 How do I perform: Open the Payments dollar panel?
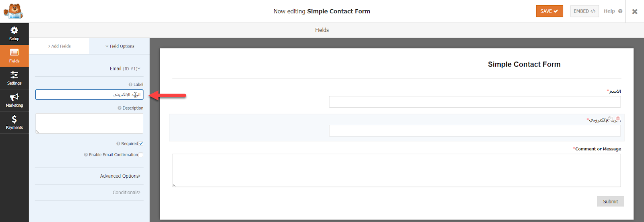(x=14, y=122)
